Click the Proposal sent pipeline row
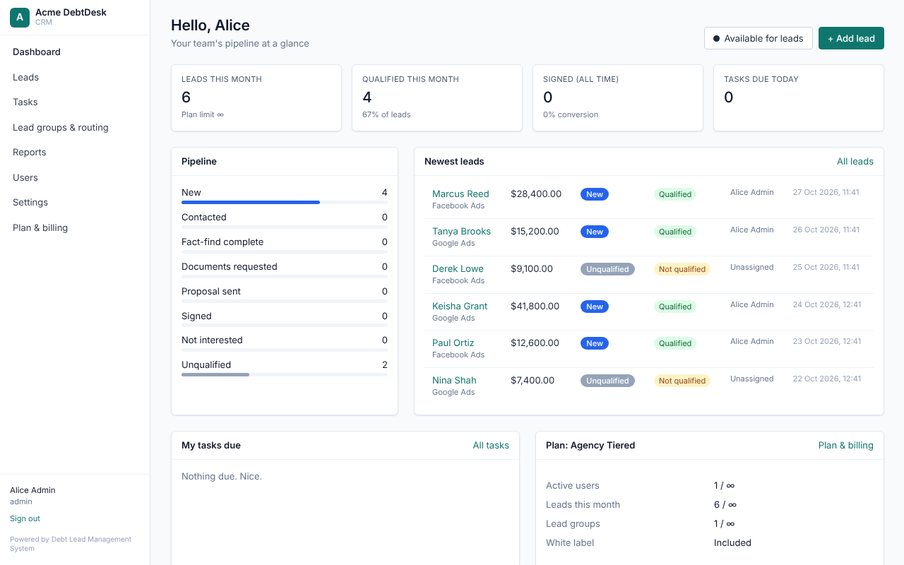Image resolution: width=904 pixels, height=565 pixels. click(284, 294)
